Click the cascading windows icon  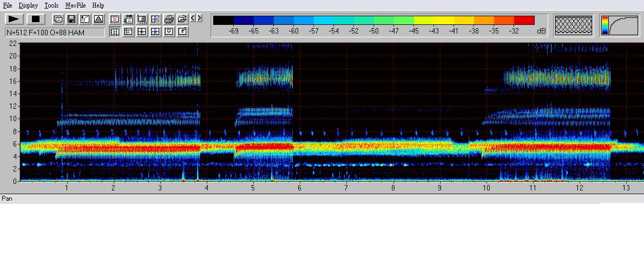tap(58, 19)
